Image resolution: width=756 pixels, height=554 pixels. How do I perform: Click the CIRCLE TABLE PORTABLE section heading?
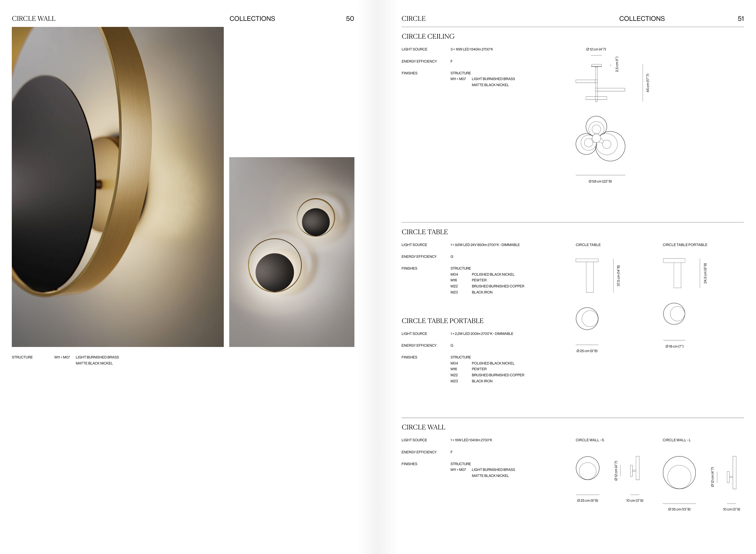tap(442, 321)
